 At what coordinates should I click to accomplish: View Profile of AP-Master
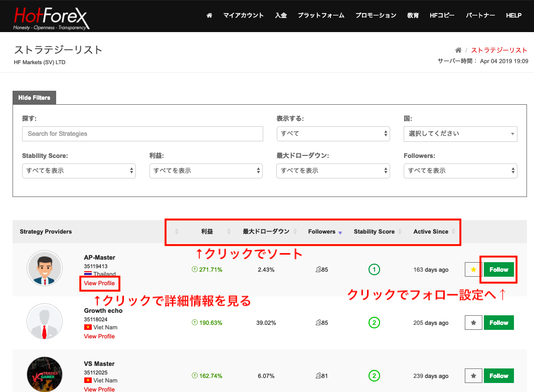pyautogui.click(x=99, y=283)
